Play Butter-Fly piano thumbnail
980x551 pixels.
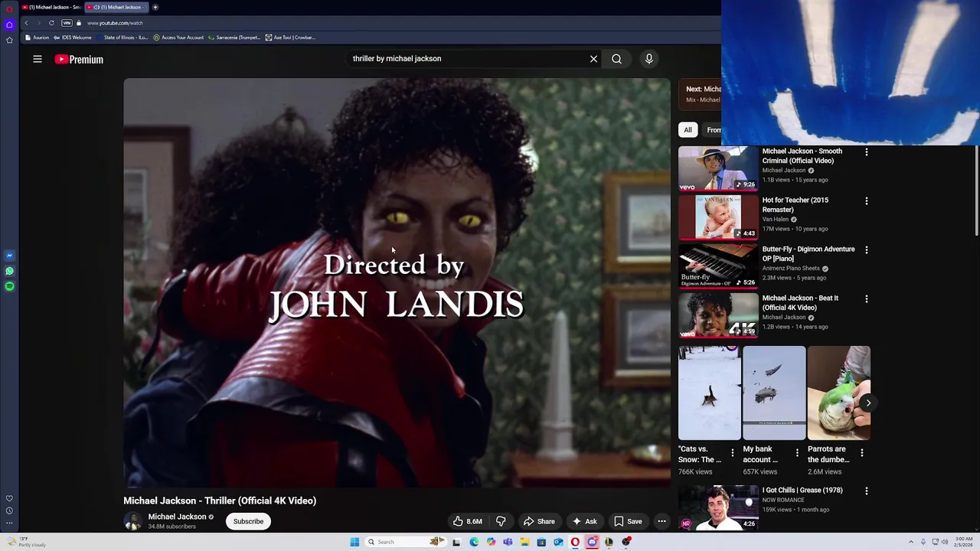718,266
